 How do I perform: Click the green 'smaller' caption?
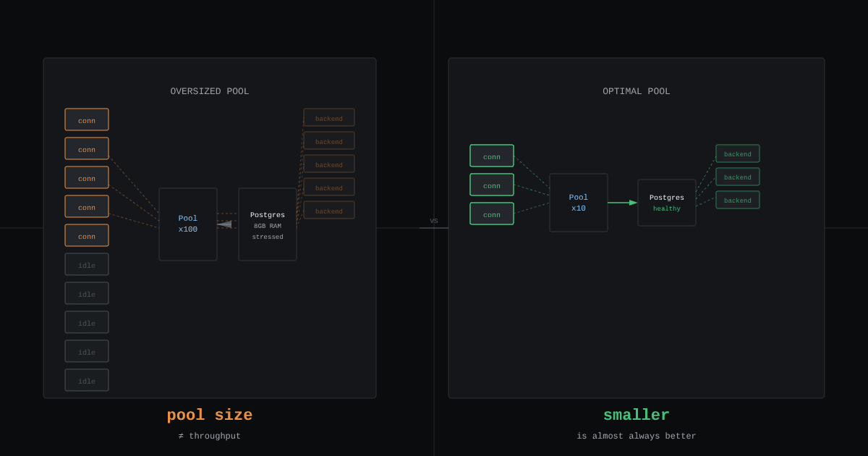(x=637, y=415)
